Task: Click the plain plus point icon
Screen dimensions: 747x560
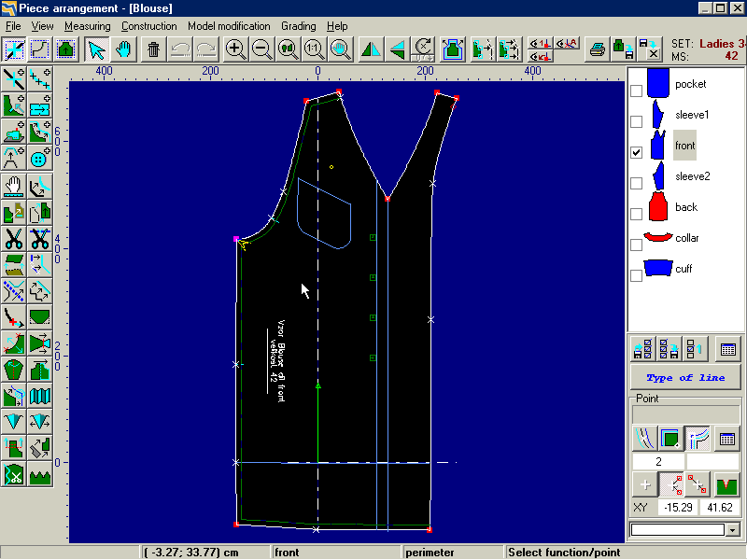Action: point(645,485)
